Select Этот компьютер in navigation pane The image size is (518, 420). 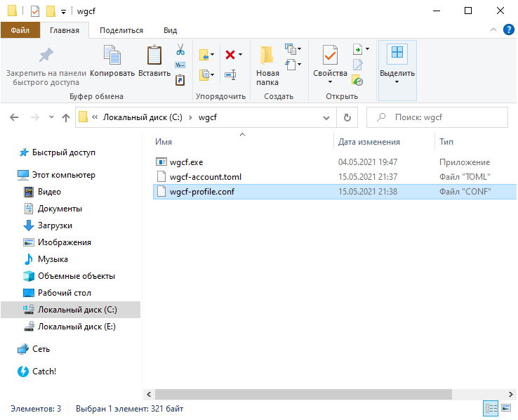coord(63,175)
